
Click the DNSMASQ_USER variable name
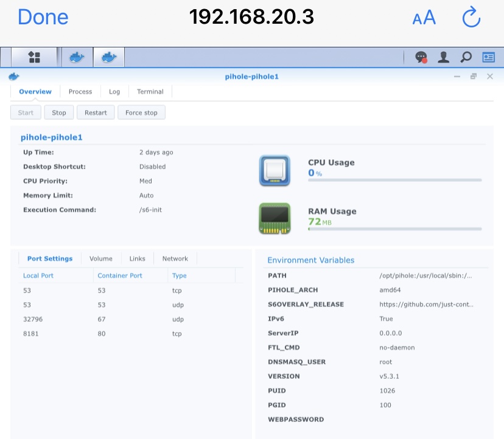pyautogui.click(x=296, y=362)
